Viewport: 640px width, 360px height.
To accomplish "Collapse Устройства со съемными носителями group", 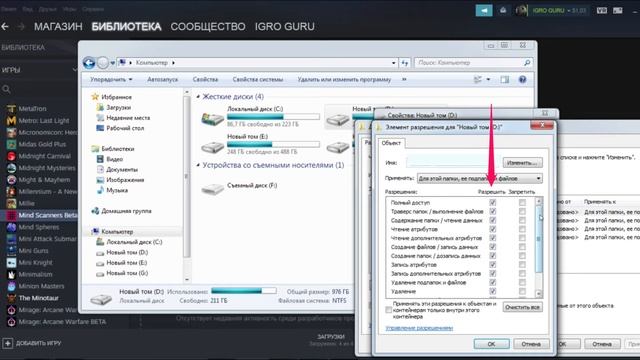I will 198,165.
